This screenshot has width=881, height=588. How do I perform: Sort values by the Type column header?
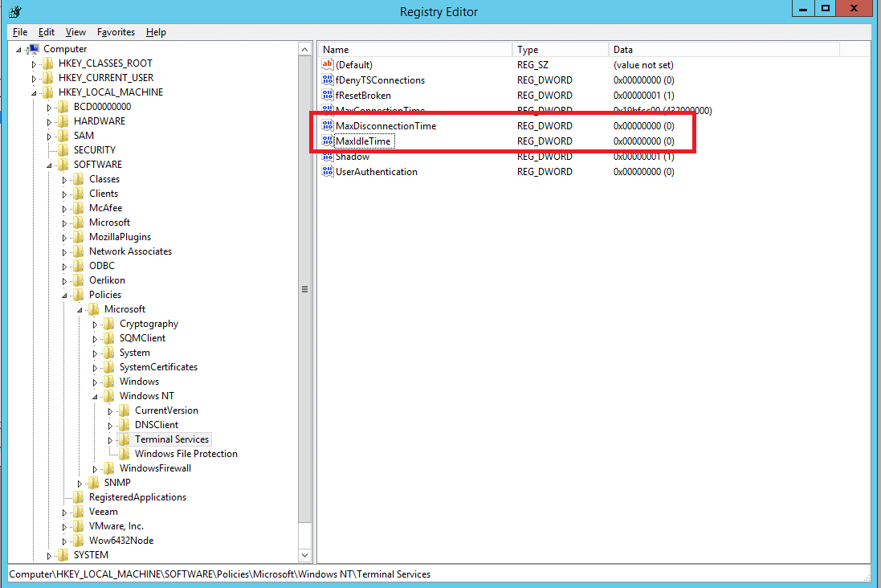click(561, 50)
